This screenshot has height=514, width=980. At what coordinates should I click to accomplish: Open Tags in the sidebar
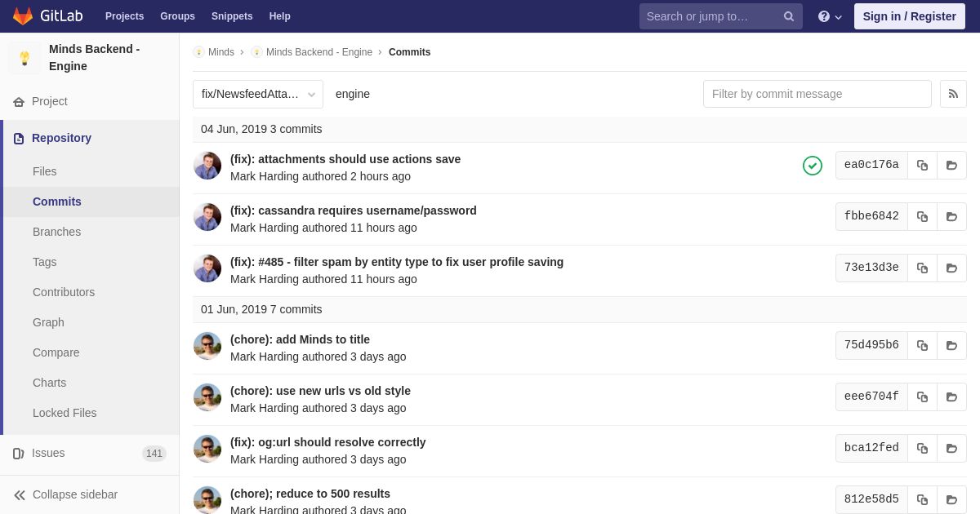(45, 262)
